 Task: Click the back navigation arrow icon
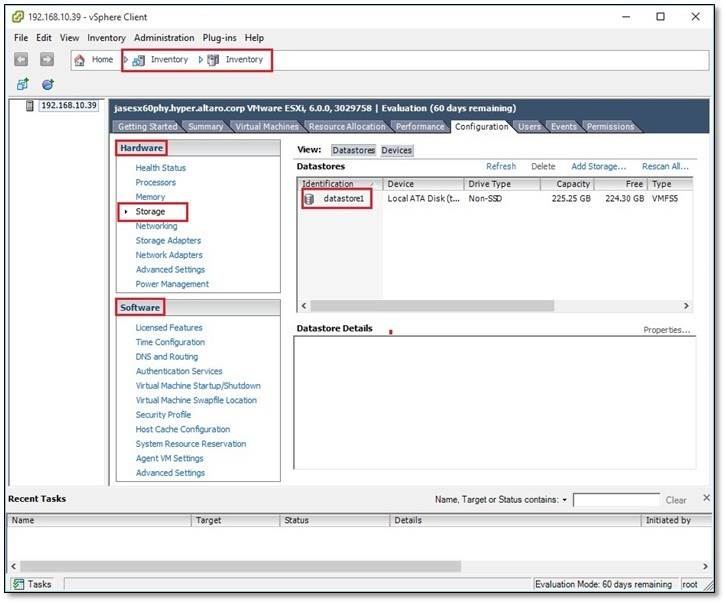(x=21, y=59)
